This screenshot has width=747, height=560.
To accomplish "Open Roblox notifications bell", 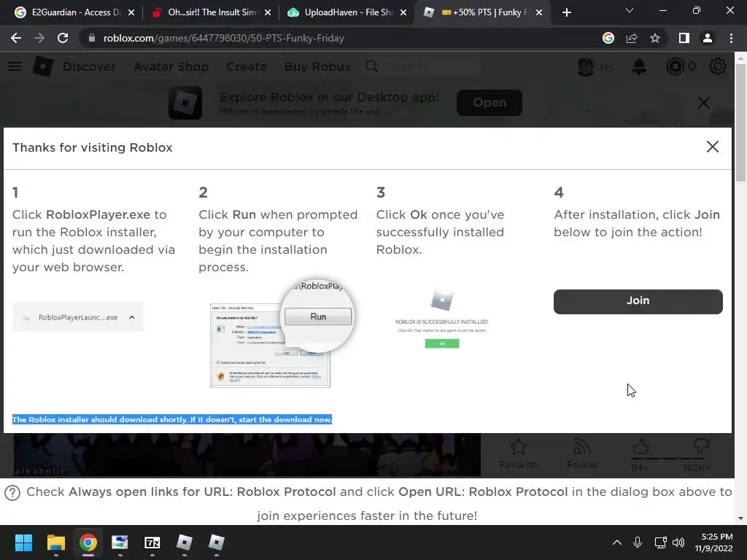I will pos(639,66).
